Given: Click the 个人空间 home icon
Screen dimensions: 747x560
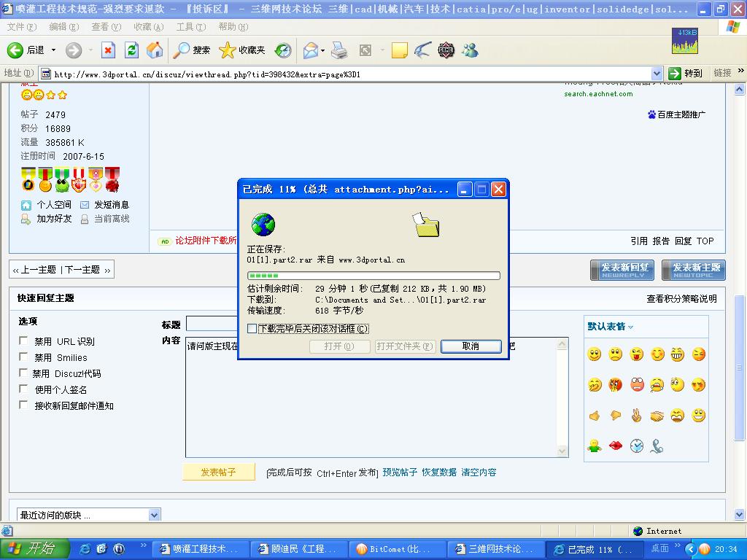Looking at the screenshot, I should coord(26,205).
